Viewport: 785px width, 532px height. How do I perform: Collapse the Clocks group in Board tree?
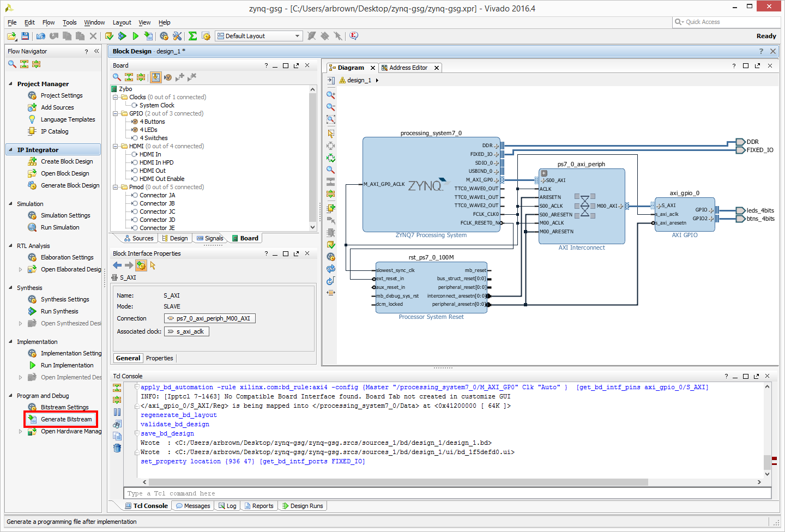[x=116, y=97]
